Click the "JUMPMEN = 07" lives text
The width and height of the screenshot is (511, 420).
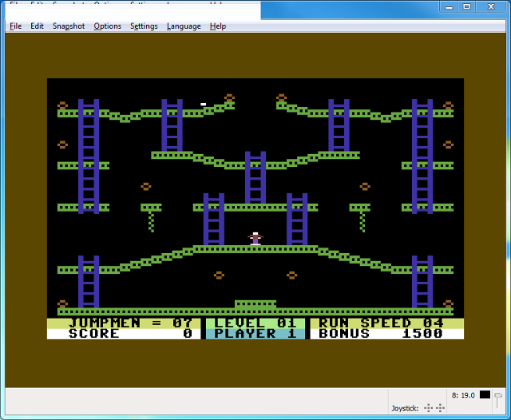(130, 323)
